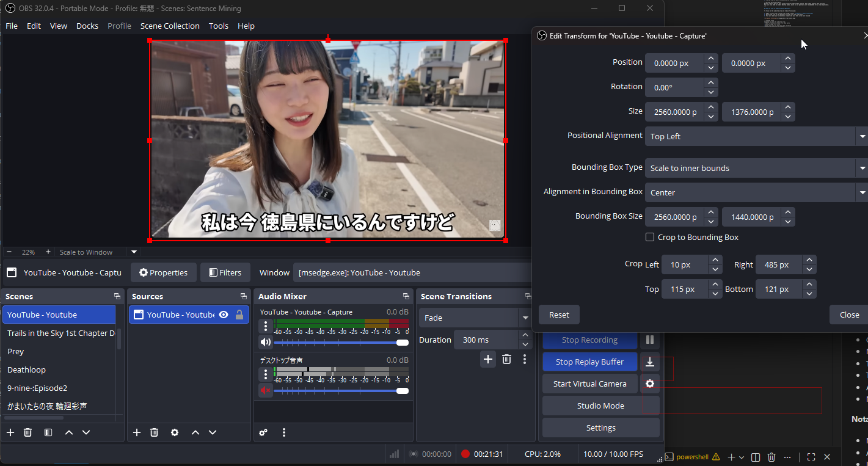Lock the YouTube - Youtube source
Viewport: 868px width, 466px height.
(x=238, y=315)
